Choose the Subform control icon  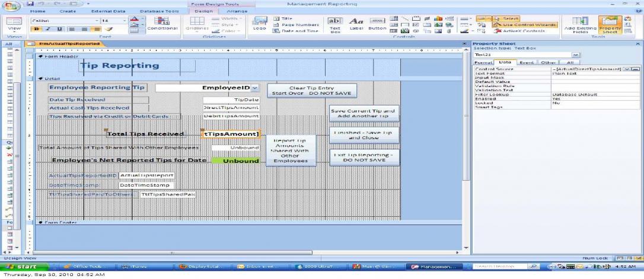[394, 31]
